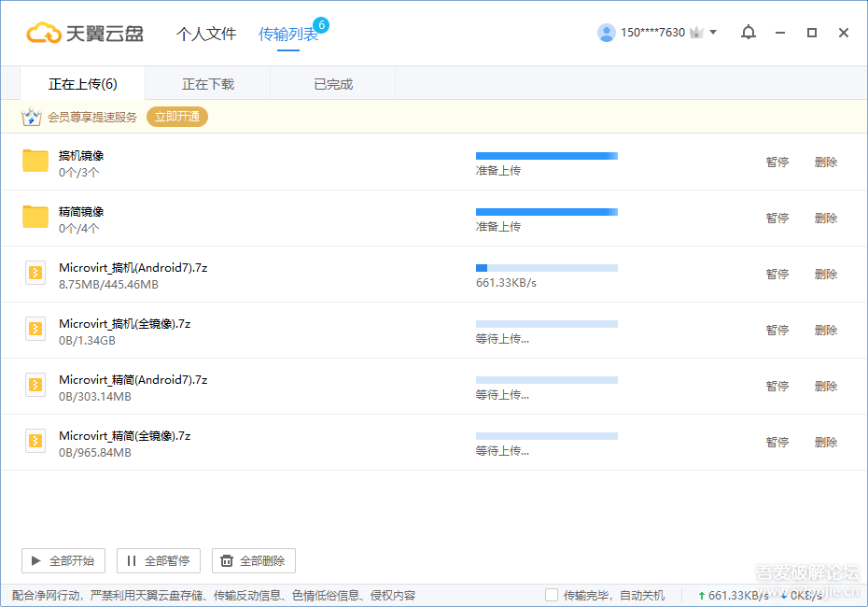The width and height of the screenshot is (868, 607).
Task: Click archive icon of Microvirt_精简(全镜像).7z
Action: [35, 441]
